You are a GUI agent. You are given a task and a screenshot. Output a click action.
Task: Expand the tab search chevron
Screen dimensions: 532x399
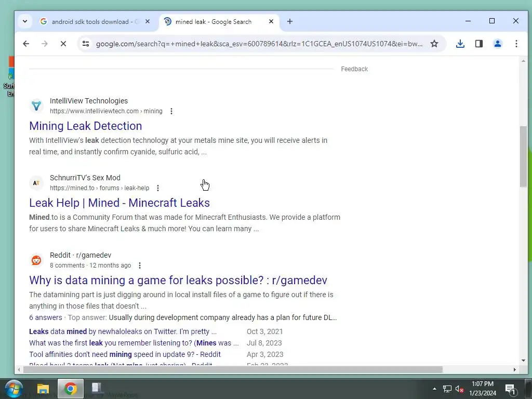click(25, 21)
